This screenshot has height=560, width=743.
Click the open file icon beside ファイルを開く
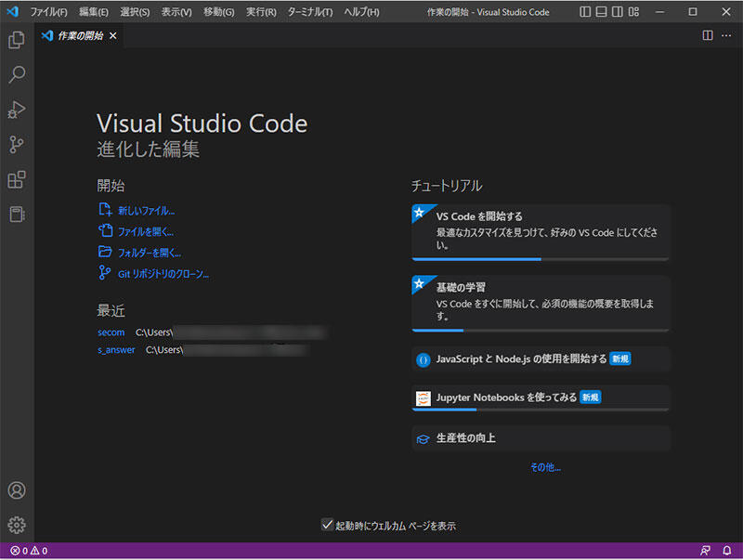[105, 230]
